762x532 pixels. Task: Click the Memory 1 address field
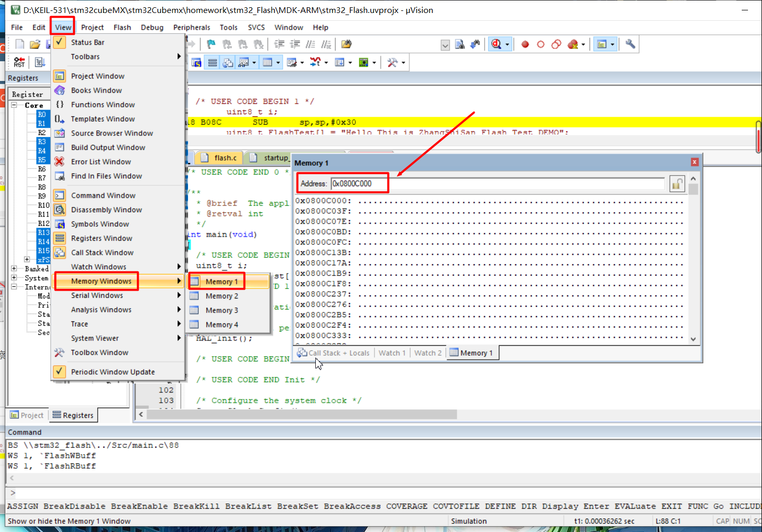point(498,184)
